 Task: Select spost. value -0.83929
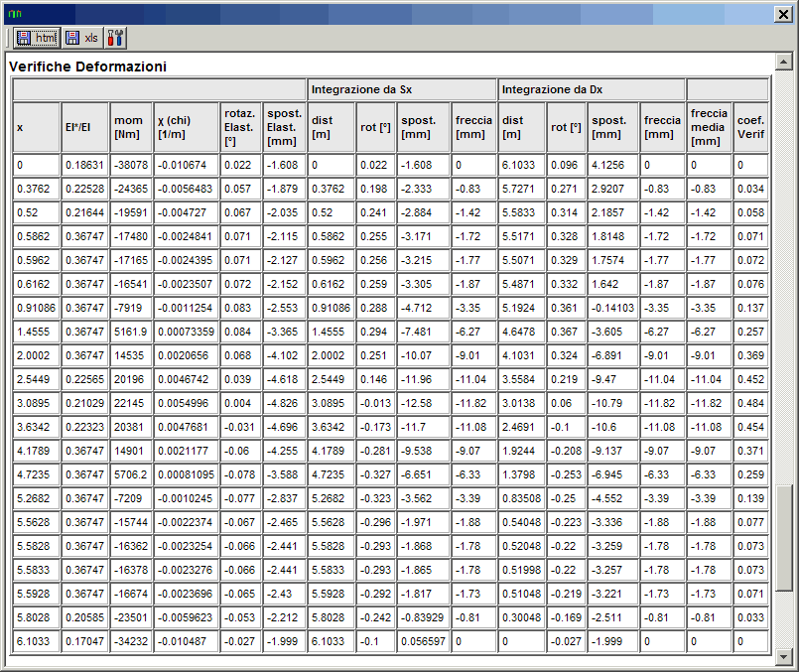(424, 618)
